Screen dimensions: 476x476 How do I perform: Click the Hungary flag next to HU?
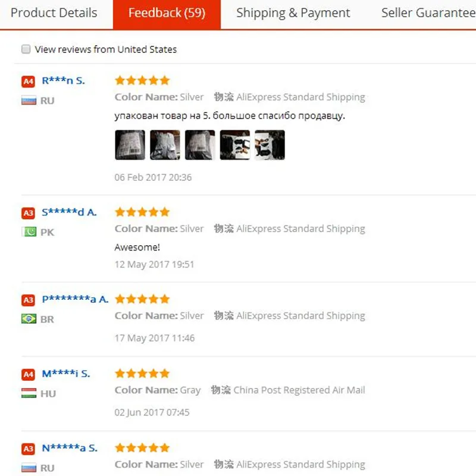click(29, 393)
